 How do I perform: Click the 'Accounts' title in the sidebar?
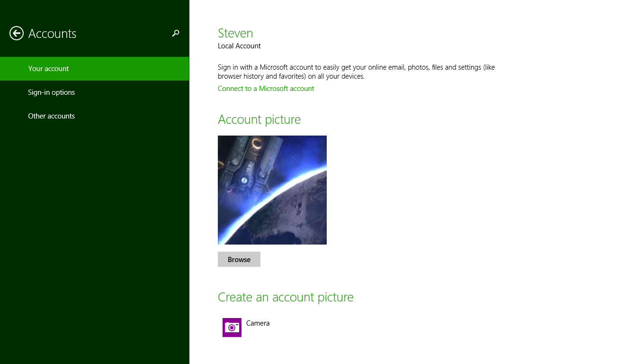[52, 34]
